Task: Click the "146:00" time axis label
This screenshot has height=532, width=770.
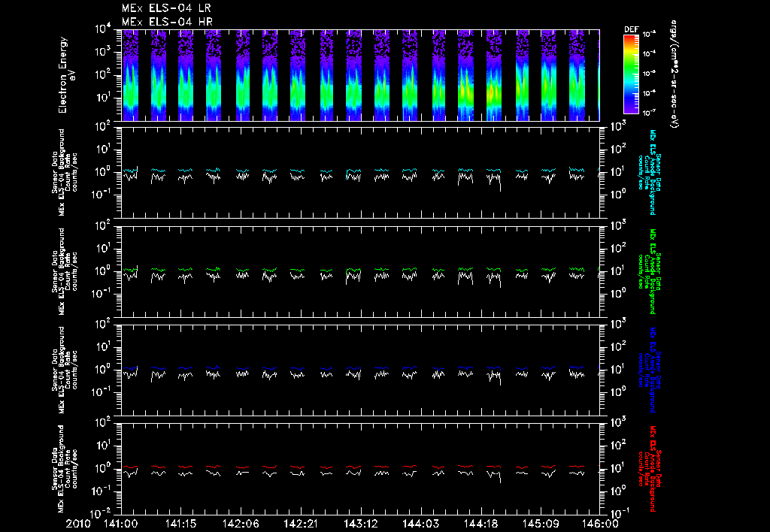Action: (602, 524)
